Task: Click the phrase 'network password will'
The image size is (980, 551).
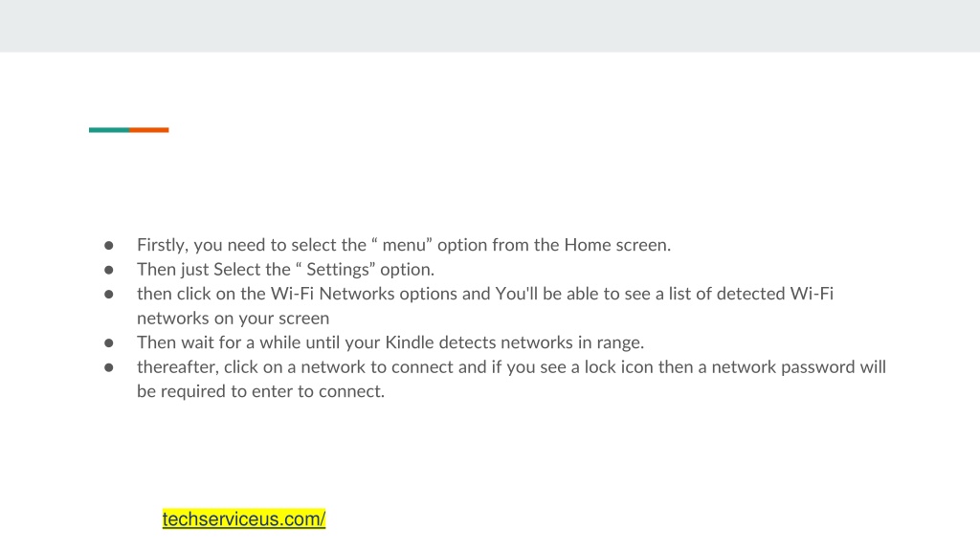Action: point(799,366)
